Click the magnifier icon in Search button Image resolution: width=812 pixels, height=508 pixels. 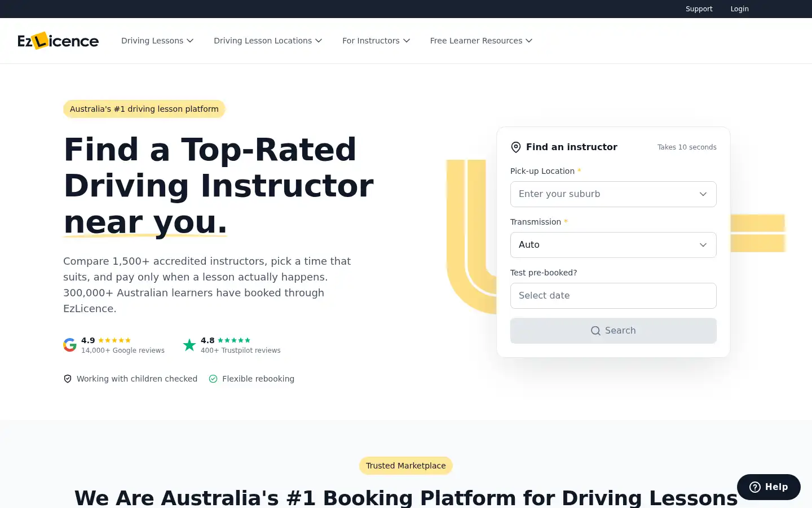[595, 331]
